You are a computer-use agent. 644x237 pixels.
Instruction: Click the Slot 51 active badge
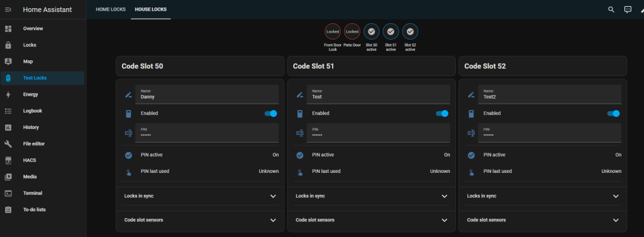click(x=391, y=31)
